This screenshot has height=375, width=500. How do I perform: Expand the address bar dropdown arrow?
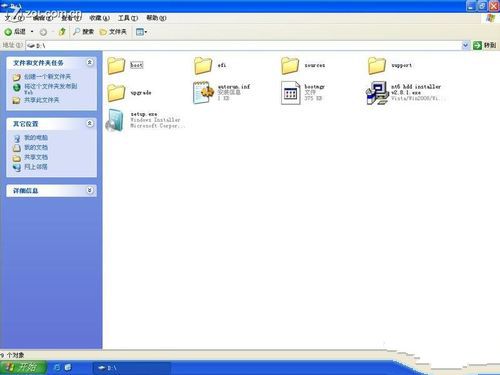coord(465,45)
